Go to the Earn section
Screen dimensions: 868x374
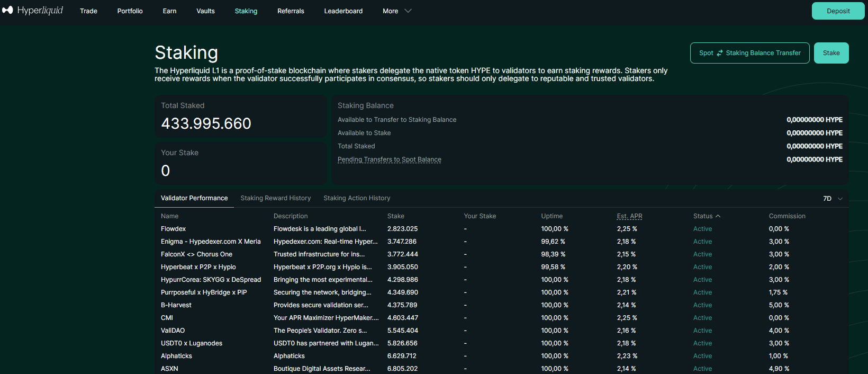[169, 11]
